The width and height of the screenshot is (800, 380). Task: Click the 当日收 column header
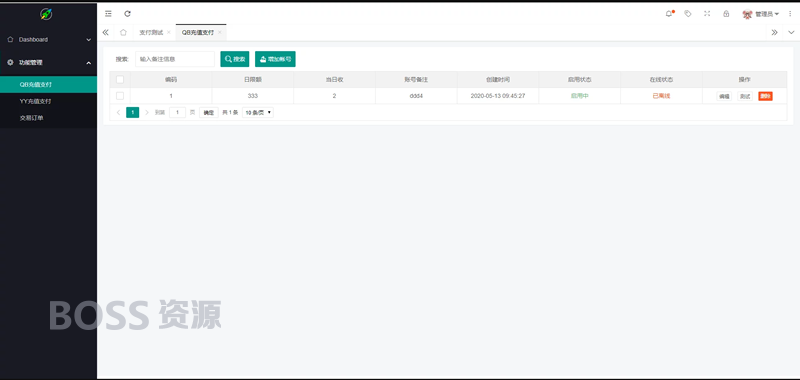pos(334,80)
